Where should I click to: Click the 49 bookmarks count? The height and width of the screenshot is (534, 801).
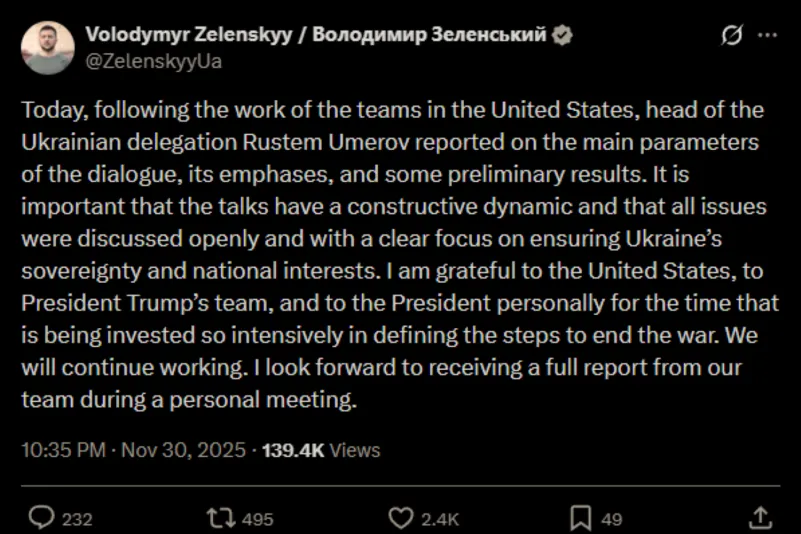point(611,518)
